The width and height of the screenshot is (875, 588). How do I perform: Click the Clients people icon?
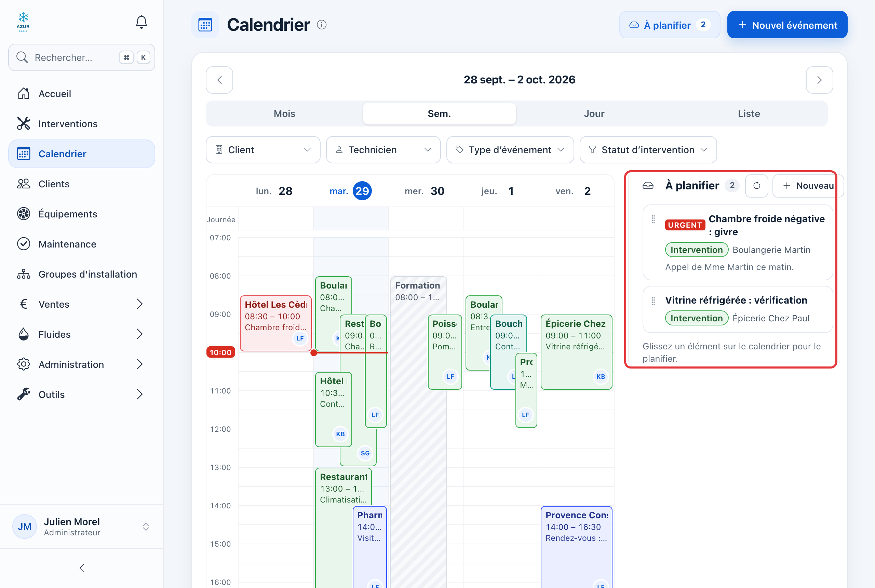tap(24, 184)
